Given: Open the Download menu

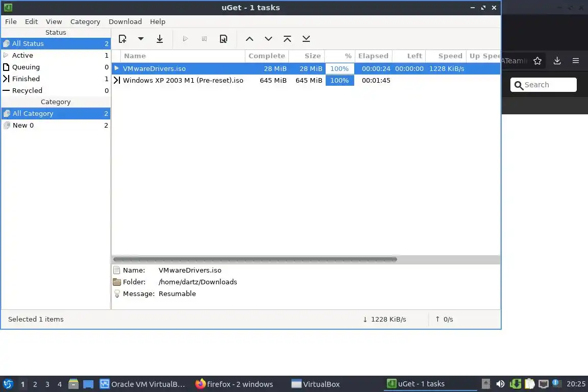Looking at the screenshot, I should click(x=125, y=21).
